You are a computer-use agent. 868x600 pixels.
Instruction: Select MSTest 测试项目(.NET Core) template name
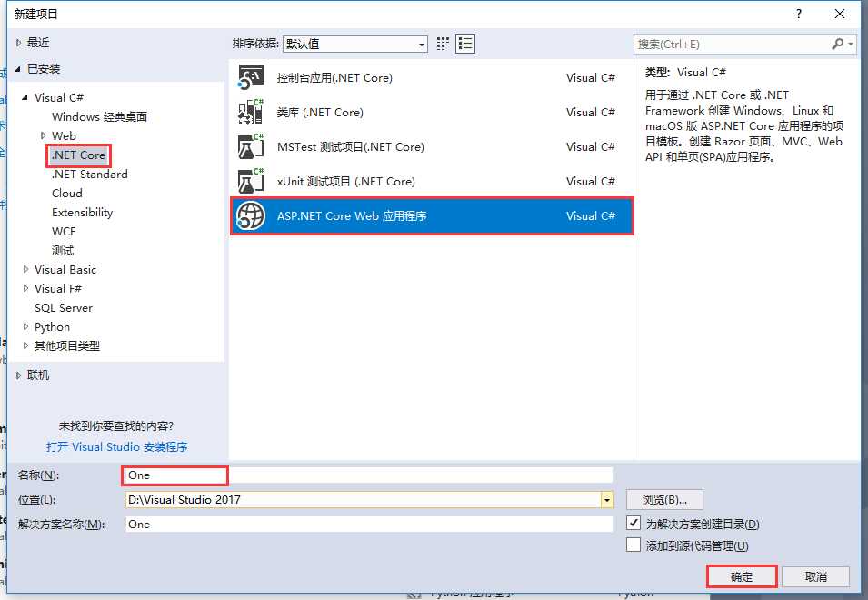click(x=351, y=146)
